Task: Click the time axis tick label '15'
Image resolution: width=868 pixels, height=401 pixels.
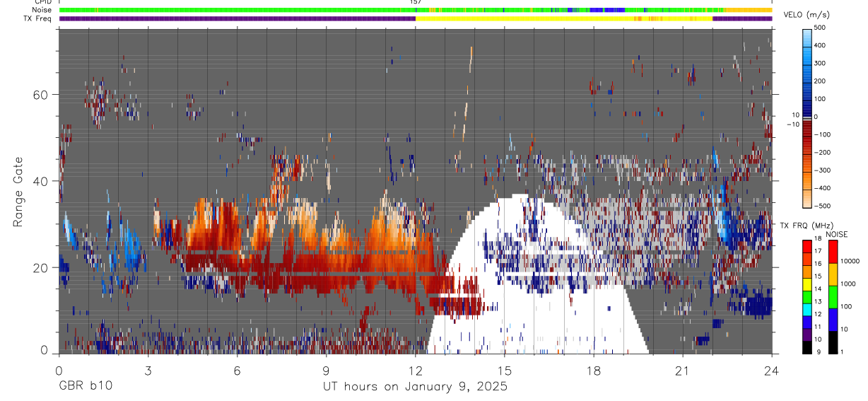Action: (505, 370)
